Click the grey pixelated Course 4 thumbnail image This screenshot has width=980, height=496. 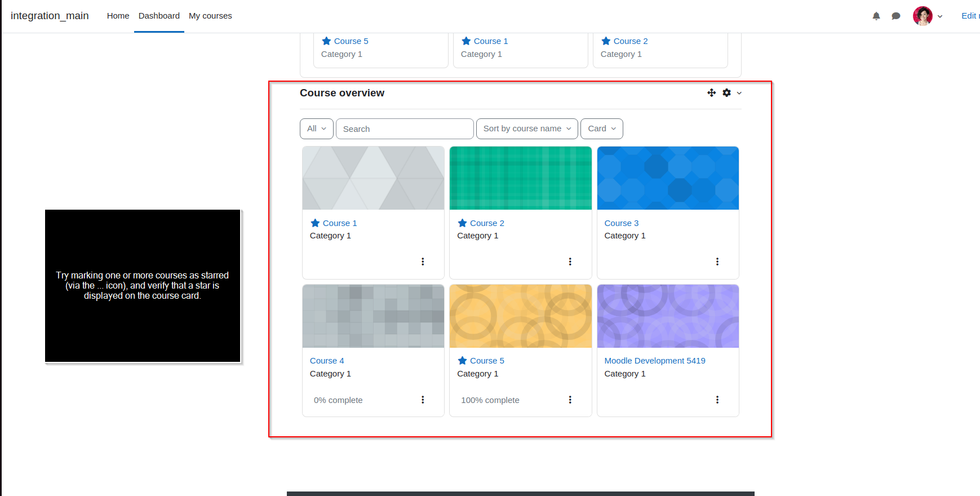pyautogui.click(x=373, y=316)
